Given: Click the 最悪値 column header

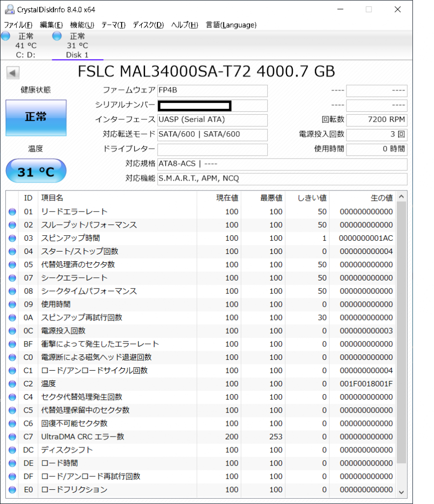Looking at the screenshot, I should pyautogui.click(x=263, y=198).
